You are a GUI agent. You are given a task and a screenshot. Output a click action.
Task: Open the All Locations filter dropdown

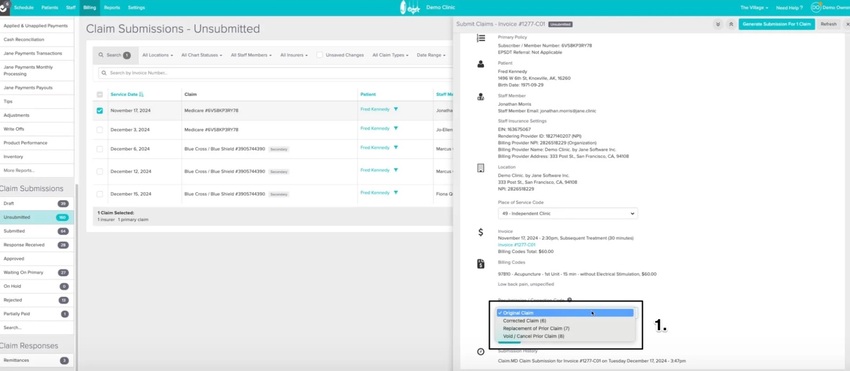pos(157,55)
